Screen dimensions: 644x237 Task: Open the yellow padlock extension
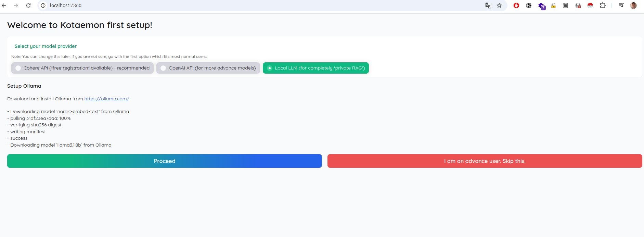point(553,5)
